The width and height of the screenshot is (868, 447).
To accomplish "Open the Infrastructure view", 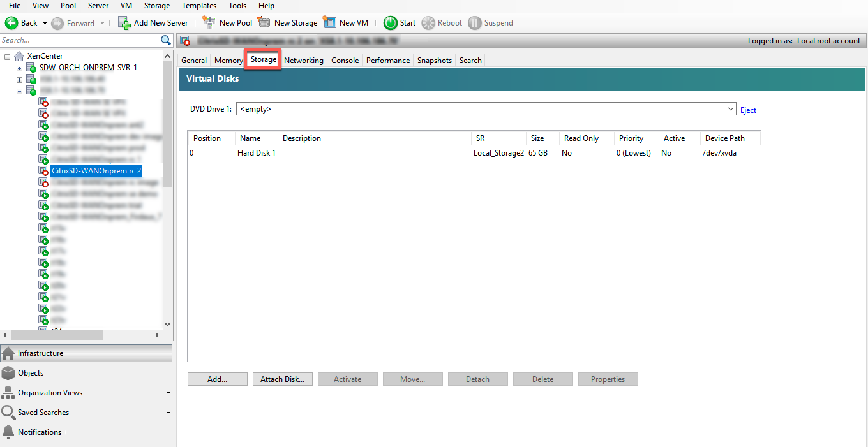I will pos(86,353).
